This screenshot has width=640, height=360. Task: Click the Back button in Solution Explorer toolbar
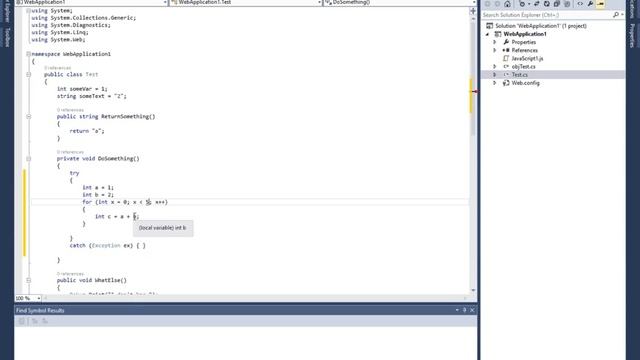coord(487,4)
